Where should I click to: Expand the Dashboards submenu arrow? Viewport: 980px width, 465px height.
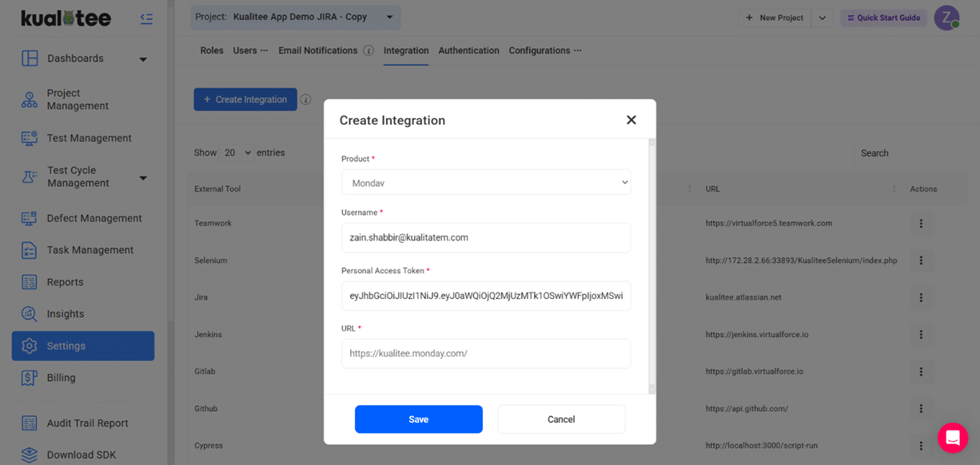(143, 59)
